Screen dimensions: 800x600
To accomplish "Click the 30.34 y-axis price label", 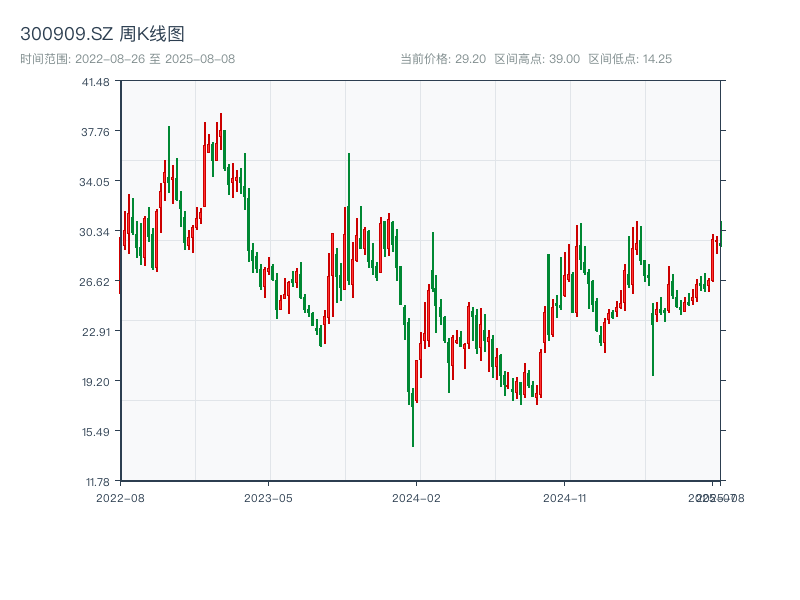I will click(97, 232).
